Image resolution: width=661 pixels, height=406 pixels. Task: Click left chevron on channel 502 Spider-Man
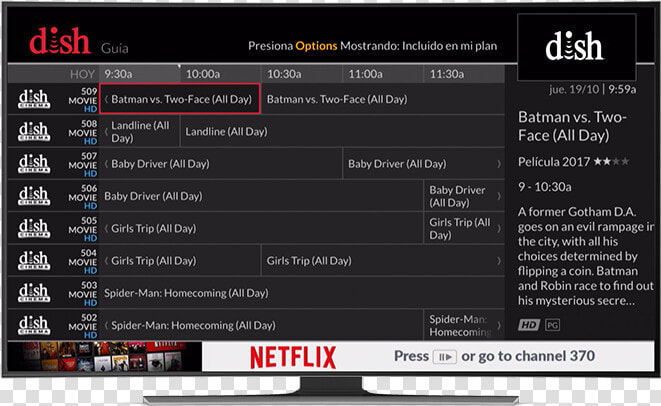click(x=106, y=325)
